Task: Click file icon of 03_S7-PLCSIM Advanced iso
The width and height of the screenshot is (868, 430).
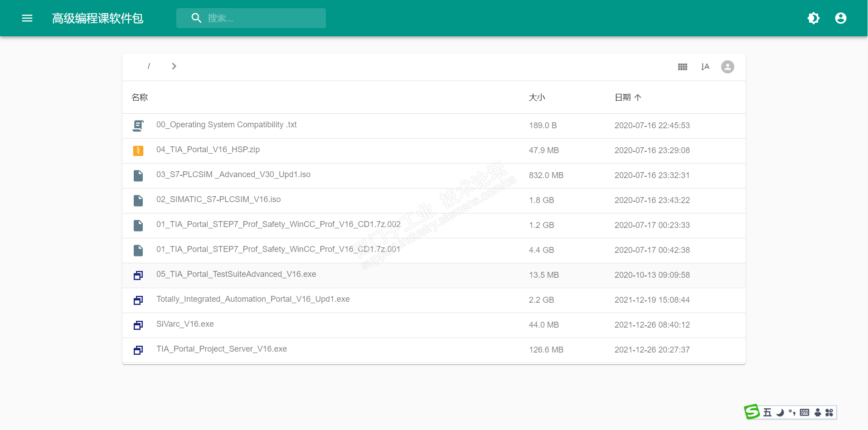Action: tap(138, 175)
